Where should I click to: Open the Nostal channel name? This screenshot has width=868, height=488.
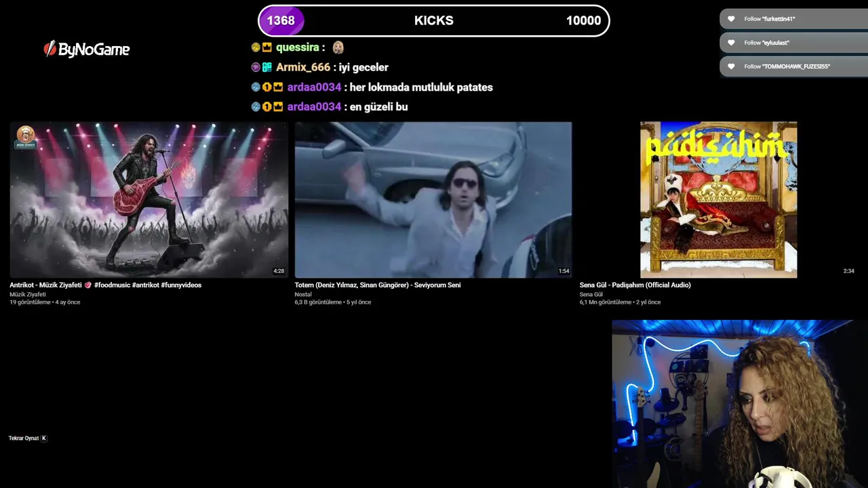point(303,295)
